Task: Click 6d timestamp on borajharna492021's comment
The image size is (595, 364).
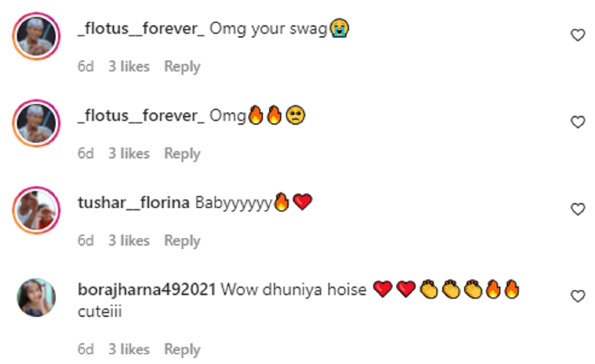Action: point(85,350)
